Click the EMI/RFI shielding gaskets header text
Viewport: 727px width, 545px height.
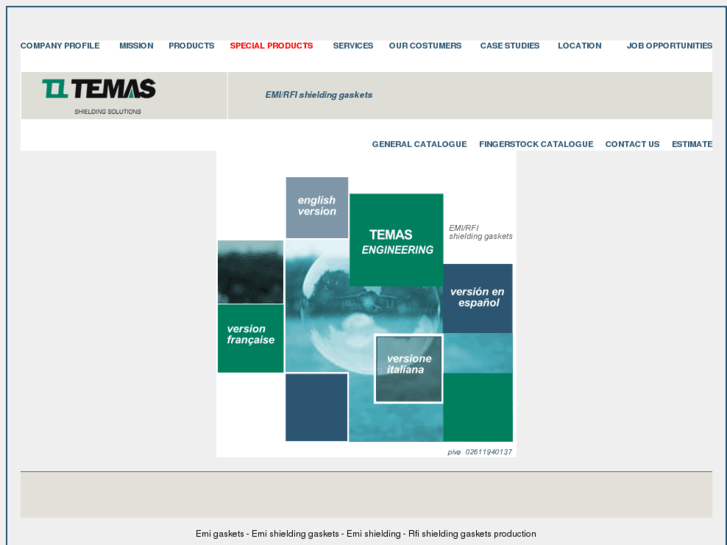pos(319,95)
